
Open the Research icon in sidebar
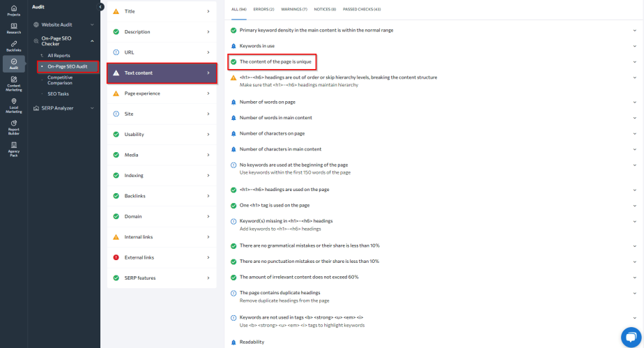[13, 29]
